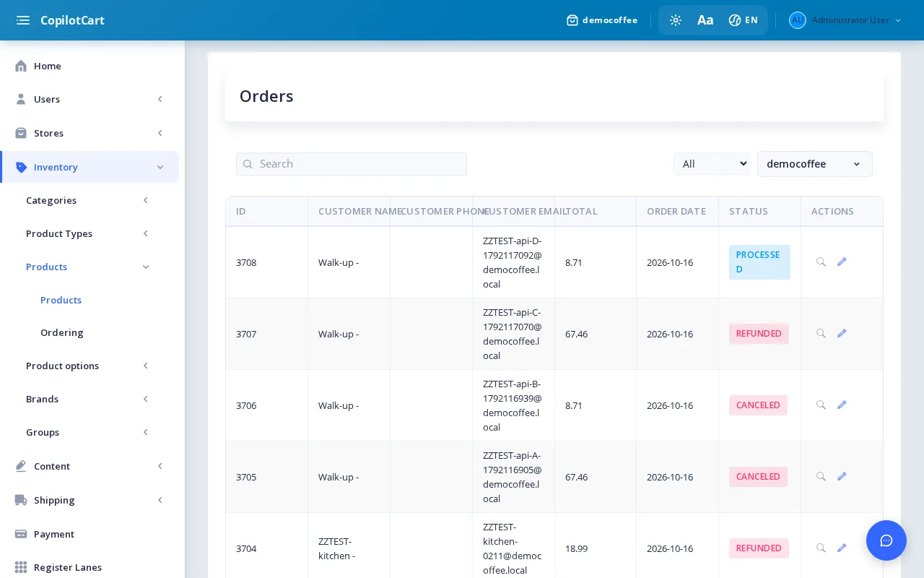Collapse the Products submenu group
The width and height of the screenshot is (924, 578).
90,267
